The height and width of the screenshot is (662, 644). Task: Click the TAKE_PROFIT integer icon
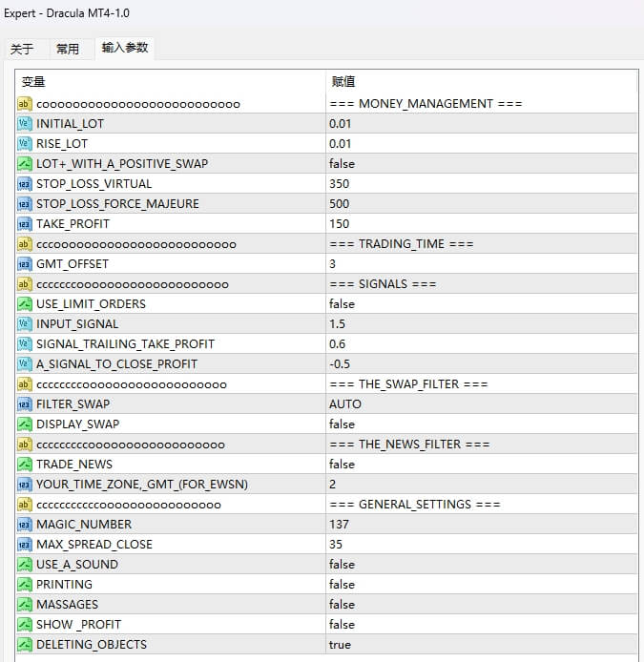25,224
